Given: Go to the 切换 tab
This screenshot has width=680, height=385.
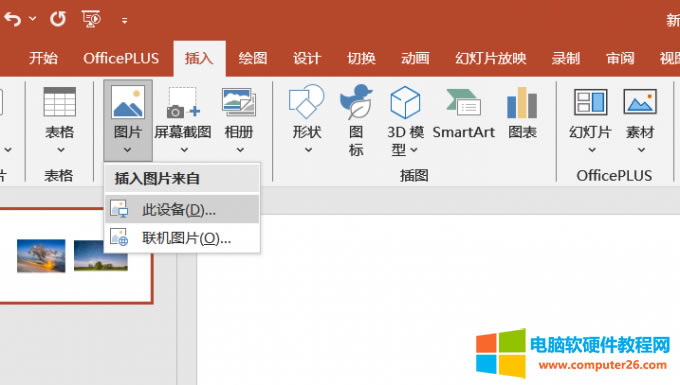Looking at the screenshot, I should (361, 58).
